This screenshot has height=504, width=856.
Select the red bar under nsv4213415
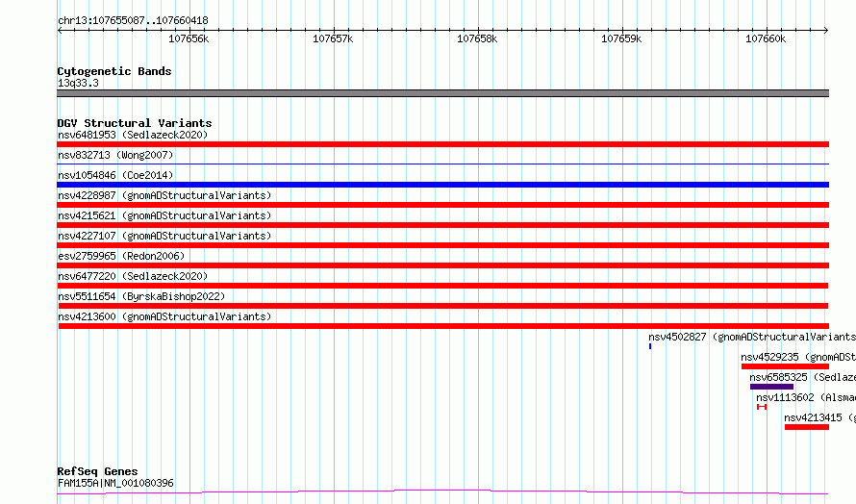(807, 427)
